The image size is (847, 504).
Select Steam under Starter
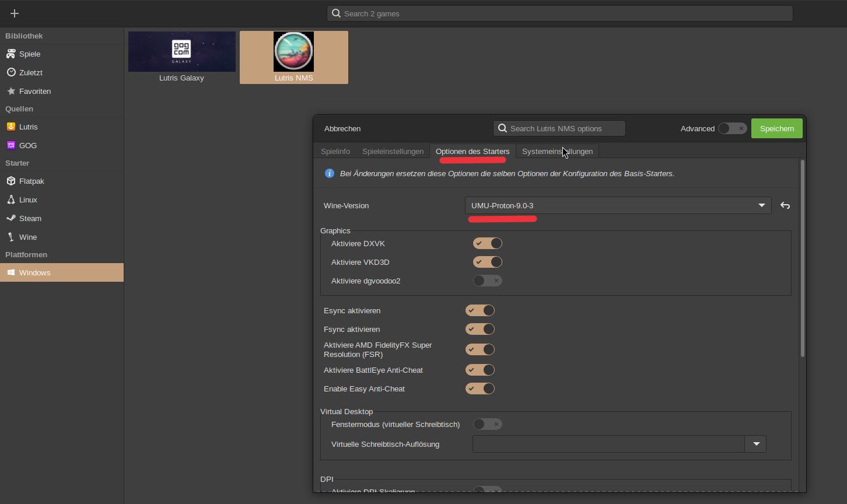(x=62, y=218)
